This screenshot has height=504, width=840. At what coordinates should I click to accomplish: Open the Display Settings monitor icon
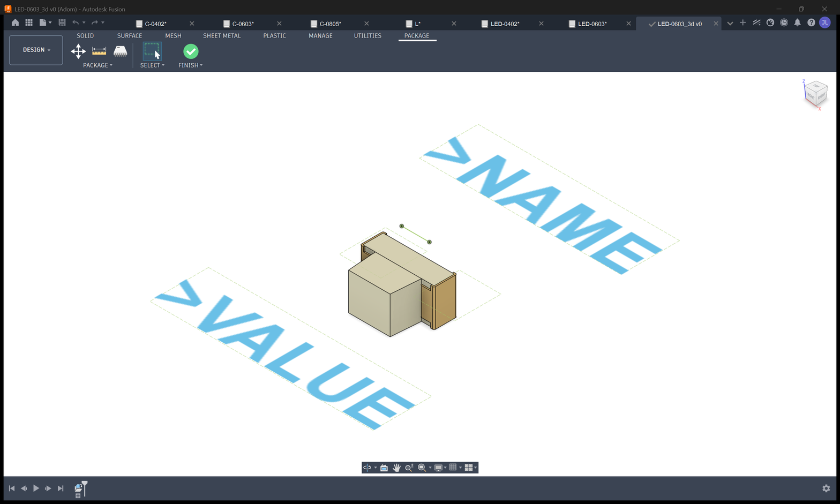click(438, 468)
